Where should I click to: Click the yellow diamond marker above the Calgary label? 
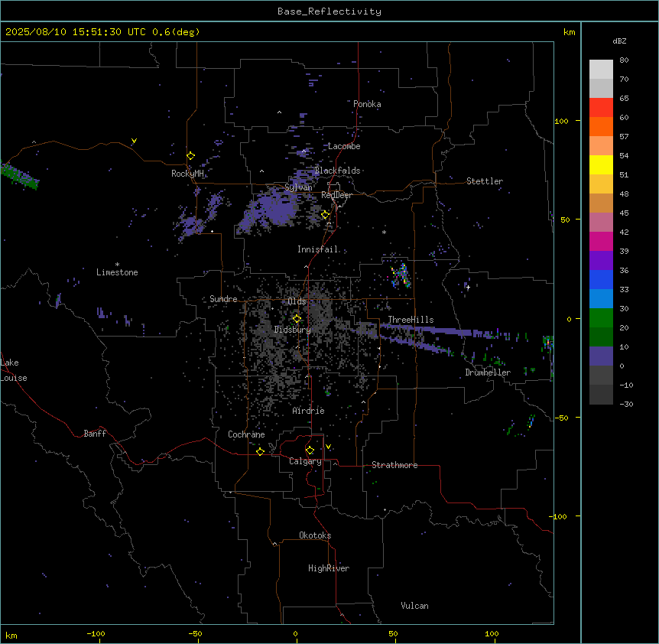coord(310,450)
